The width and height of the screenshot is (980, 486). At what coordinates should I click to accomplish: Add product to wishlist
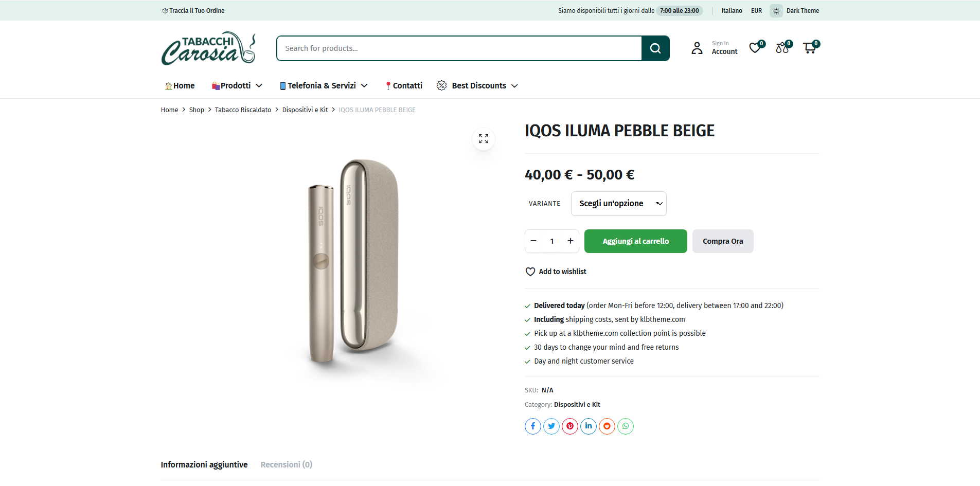[556, 272]
